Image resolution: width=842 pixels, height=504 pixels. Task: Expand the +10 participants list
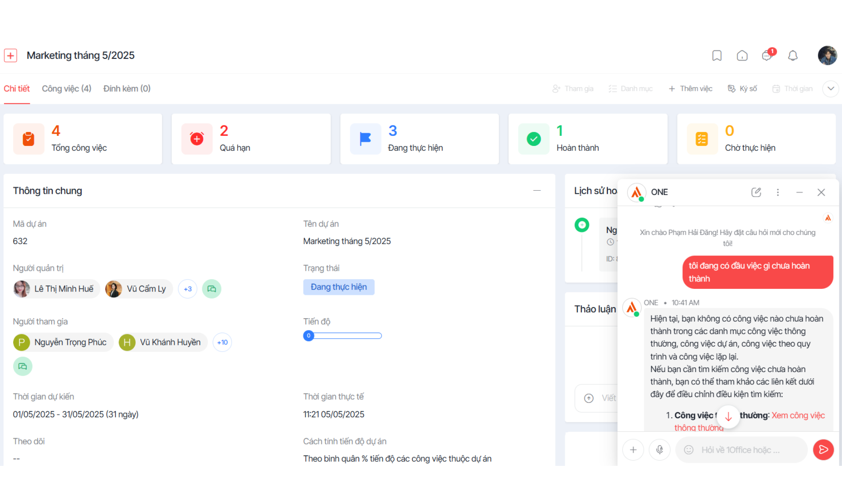(222, 342)
